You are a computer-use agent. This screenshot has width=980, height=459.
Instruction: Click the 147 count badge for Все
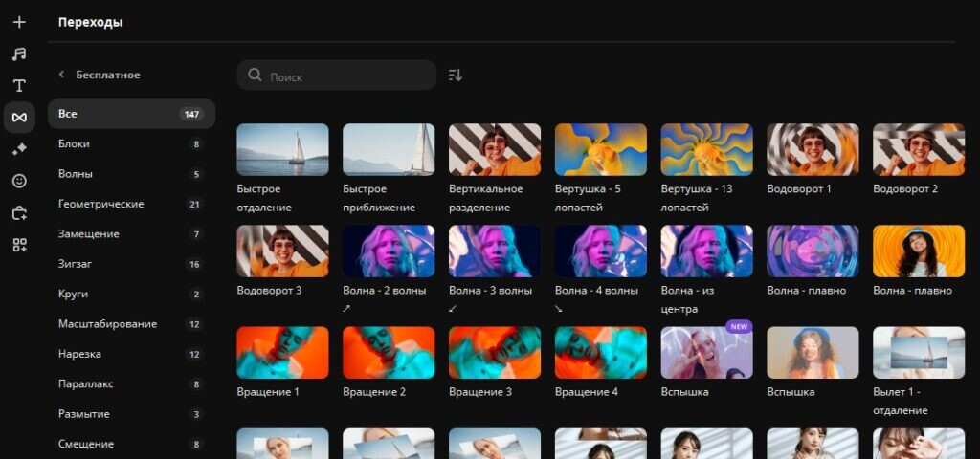191,115
